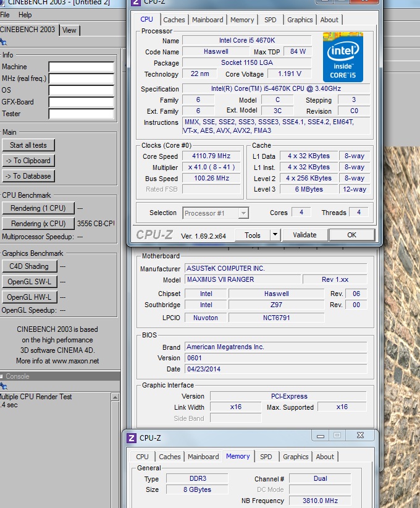Screen dimensions: 420x508
Task: Select Memory tab in bottom CPU-Z window
Action: click(x=238, y=456)
